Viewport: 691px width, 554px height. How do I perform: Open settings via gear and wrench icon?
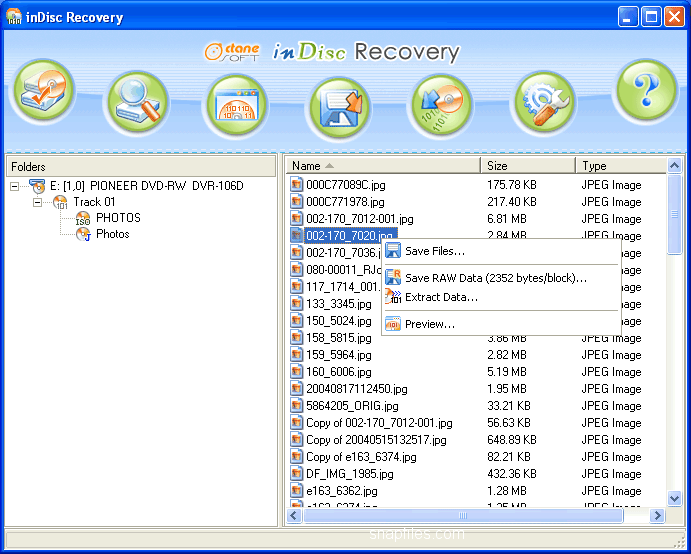(545, 102)
